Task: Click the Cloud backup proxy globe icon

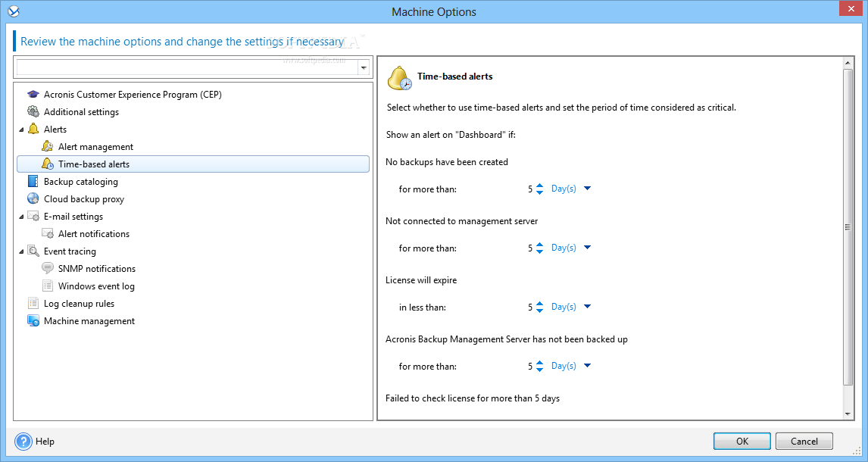Action: [33, 198]
